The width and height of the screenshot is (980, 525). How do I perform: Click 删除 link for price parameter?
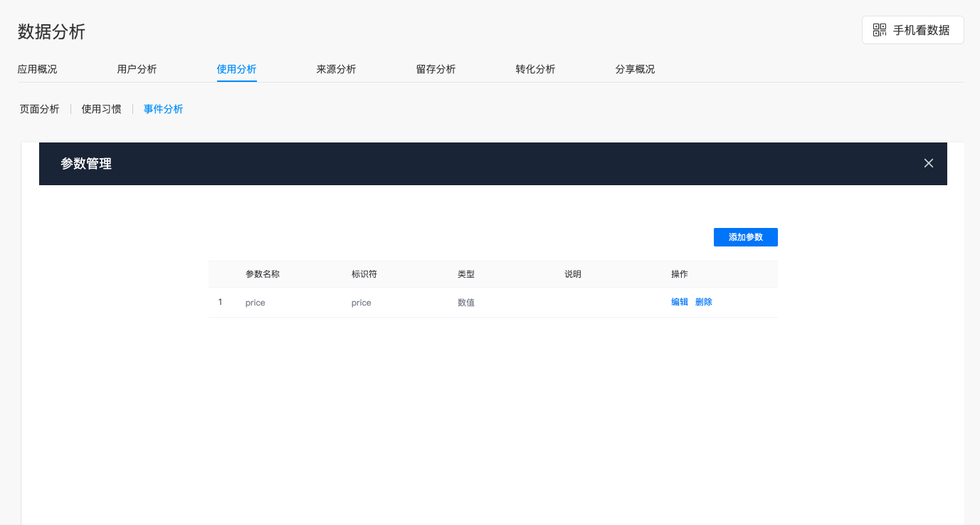pos(704,302)
